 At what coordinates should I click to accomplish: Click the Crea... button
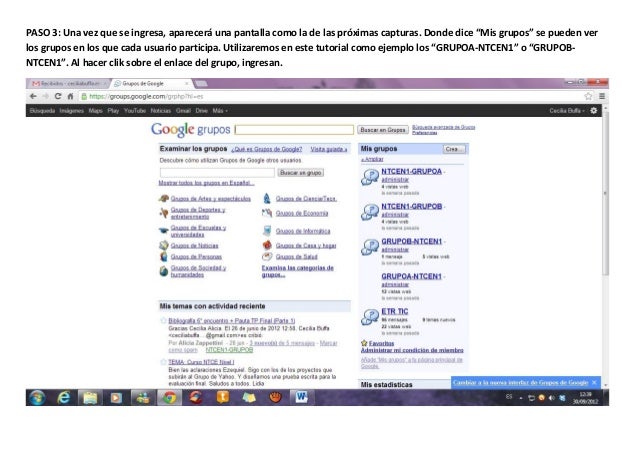pyautogui.click(x=454, y=149)
